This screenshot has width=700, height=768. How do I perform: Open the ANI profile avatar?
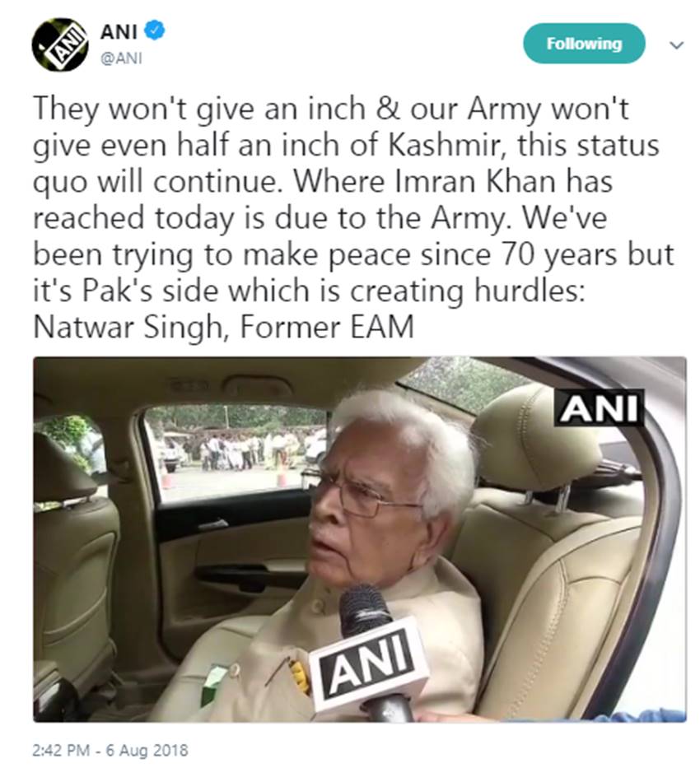pos(60,44)
